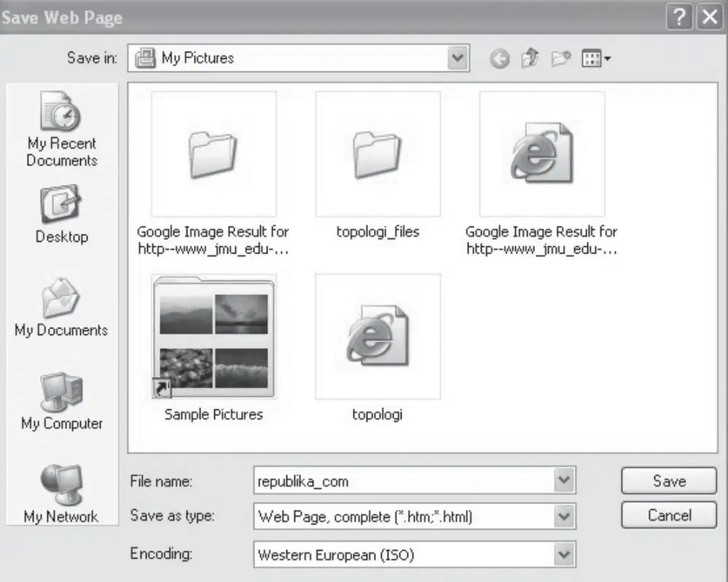728x582 pixels.
Task: Select the first Google Image Result folder
Action: click(x=213, y=173)
